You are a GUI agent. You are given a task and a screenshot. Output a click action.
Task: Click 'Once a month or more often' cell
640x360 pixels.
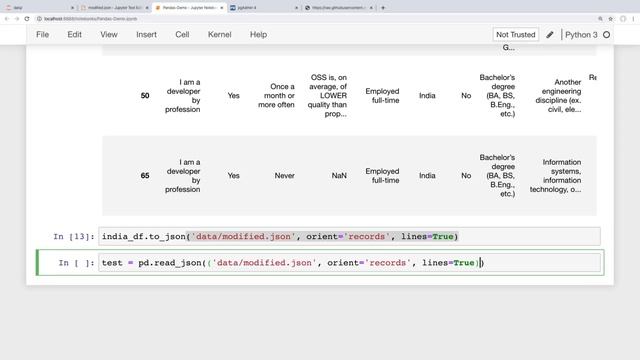(x=276, y=96)
